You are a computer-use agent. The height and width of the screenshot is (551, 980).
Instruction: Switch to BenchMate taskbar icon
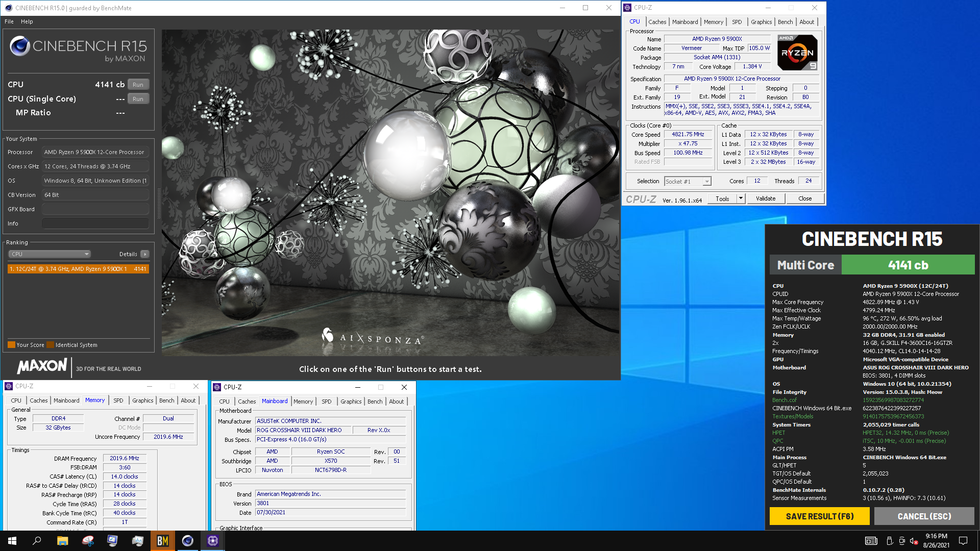(x=162, y=541)
